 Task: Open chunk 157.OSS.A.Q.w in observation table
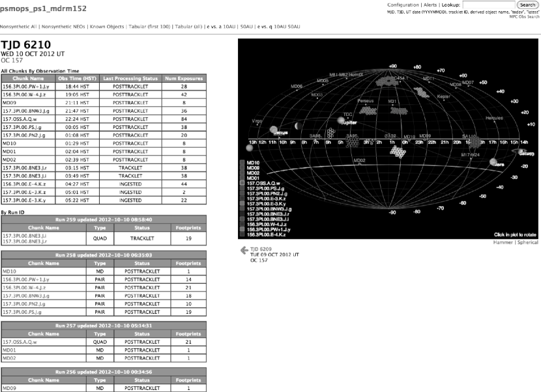[20, 119]
